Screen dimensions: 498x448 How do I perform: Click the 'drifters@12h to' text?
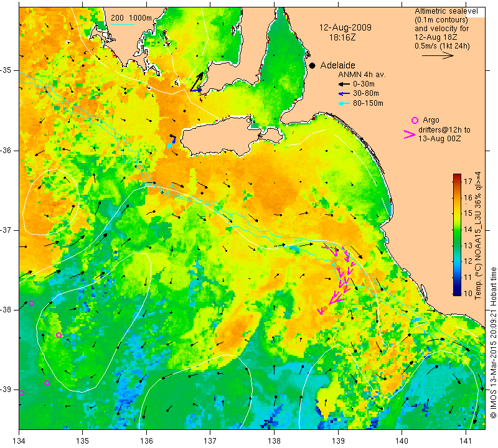pyautogui.click(x=444, y=130)
